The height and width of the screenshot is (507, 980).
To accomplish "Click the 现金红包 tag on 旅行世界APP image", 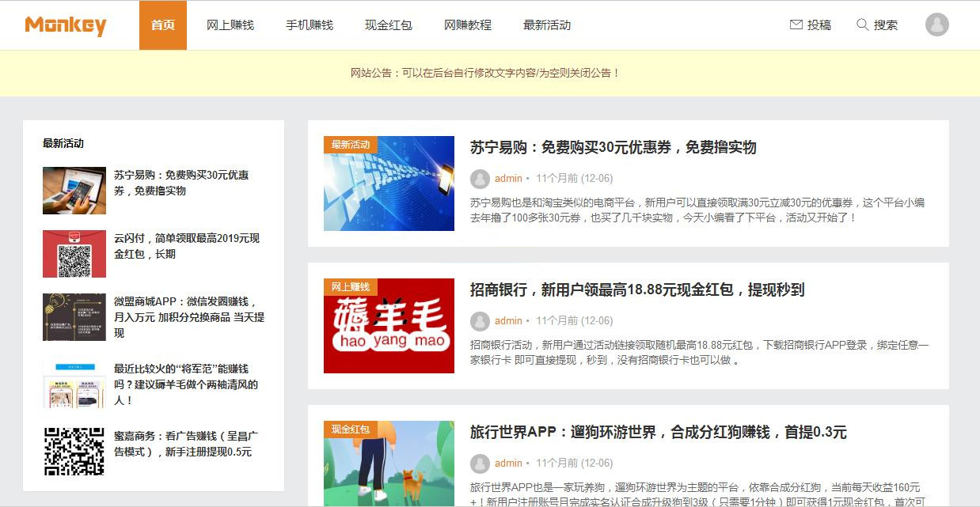I will (x=351, y=429).
